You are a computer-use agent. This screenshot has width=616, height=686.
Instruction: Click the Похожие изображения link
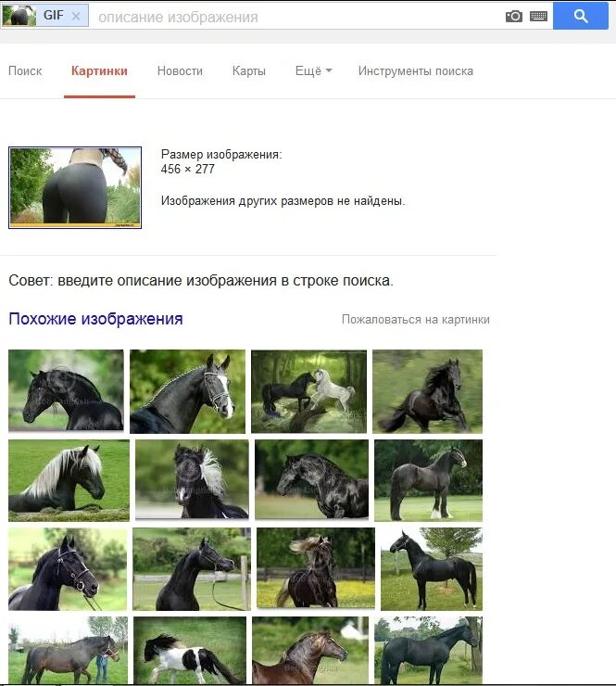pos(95,319)
